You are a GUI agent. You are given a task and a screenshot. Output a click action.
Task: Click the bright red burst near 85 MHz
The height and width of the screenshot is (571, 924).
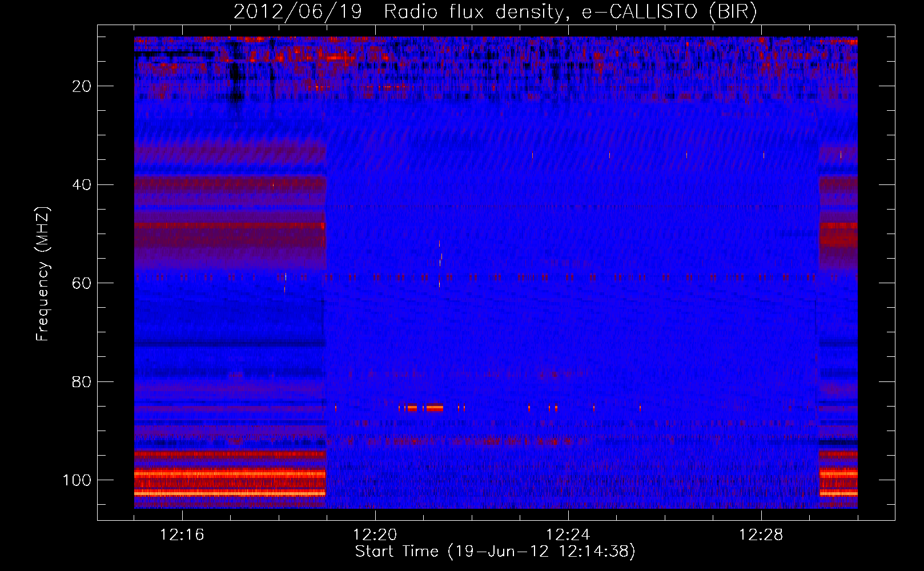coord(435,408)
